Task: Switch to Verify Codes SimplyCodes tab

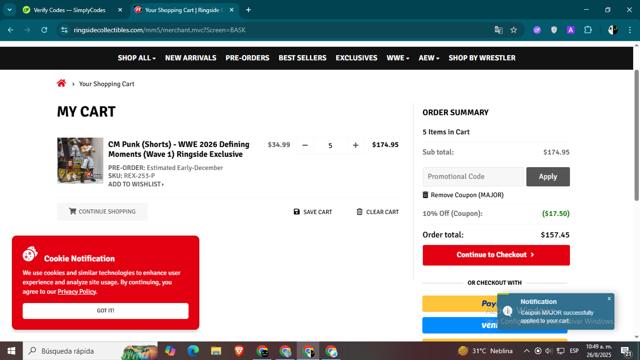Action: tap(69, 10)
